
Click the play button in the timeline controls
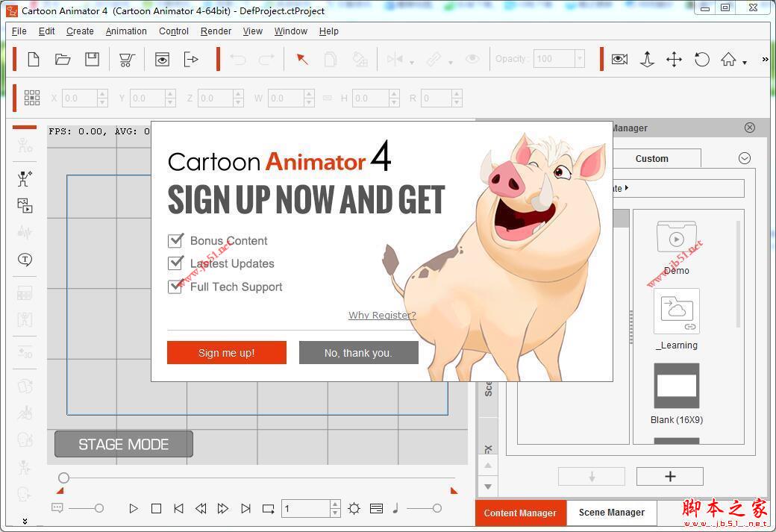pos(133,508)
